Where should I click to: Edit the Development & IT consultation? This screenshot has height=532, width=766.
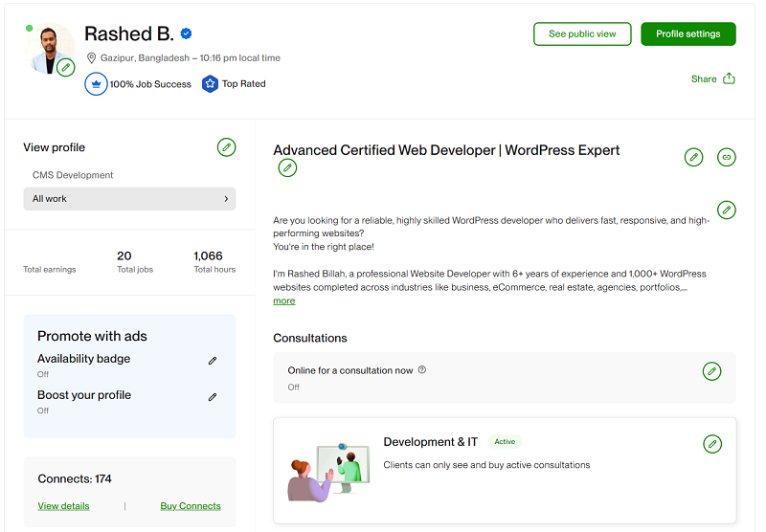pos(712,444)
